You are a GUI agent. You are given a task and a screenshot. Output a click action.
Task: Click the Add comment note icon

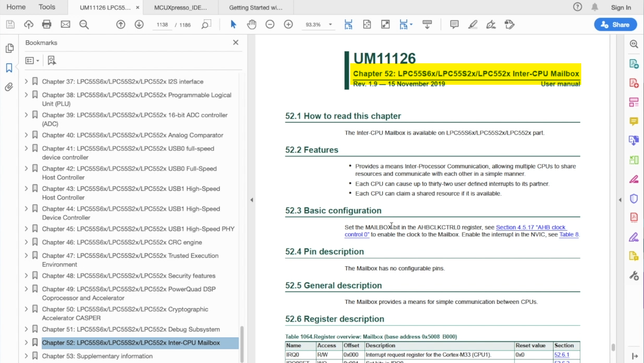[454, 25]
